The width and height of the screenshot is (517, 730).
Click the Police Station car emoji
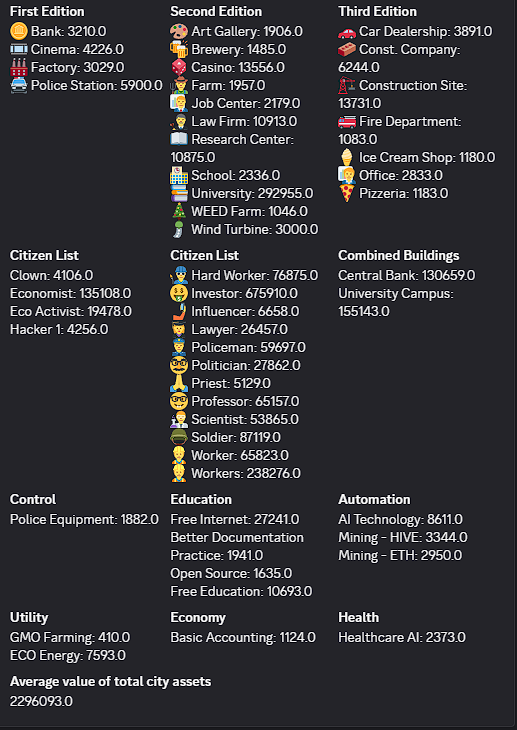pos(19,86)
